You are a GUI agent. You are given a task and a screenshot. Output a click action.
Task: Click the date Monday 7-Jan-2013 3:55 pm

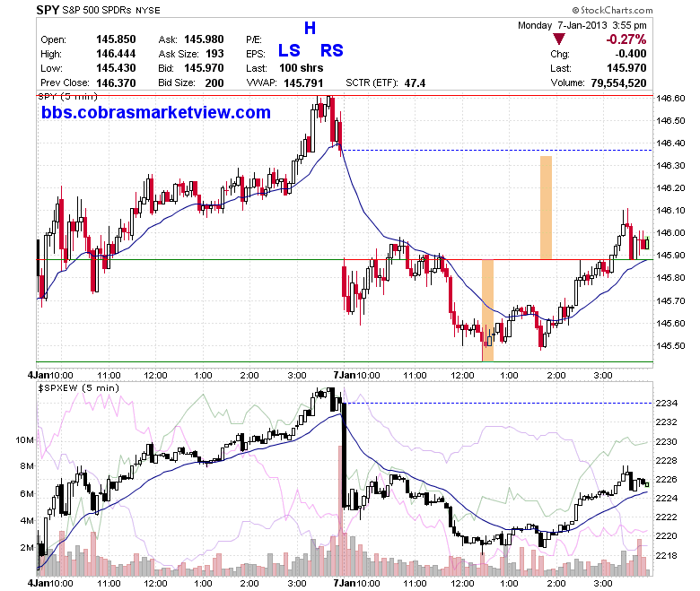pos(582,25)
